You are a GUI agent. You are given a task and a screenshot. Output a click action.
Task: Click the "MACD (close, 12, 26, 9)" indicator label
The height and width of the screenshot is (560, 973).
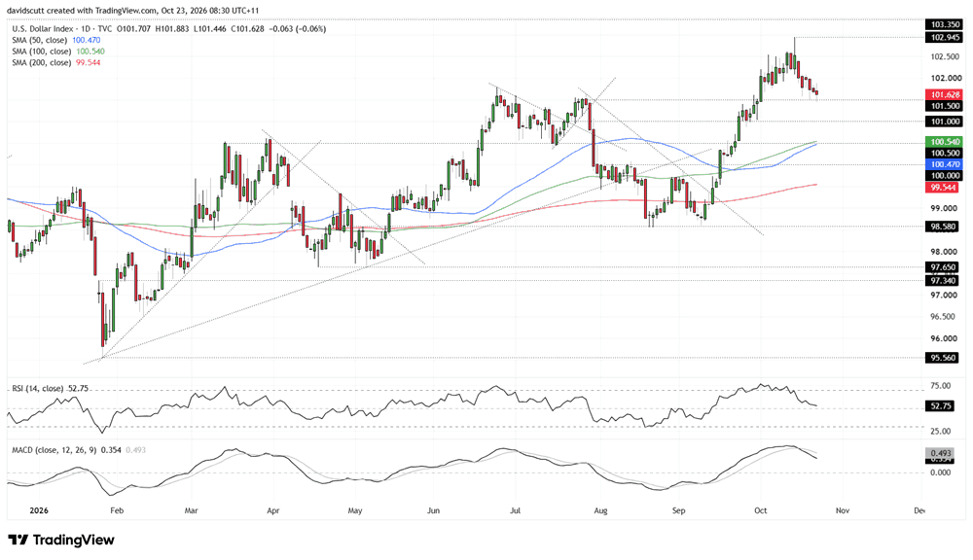(54, 449)
